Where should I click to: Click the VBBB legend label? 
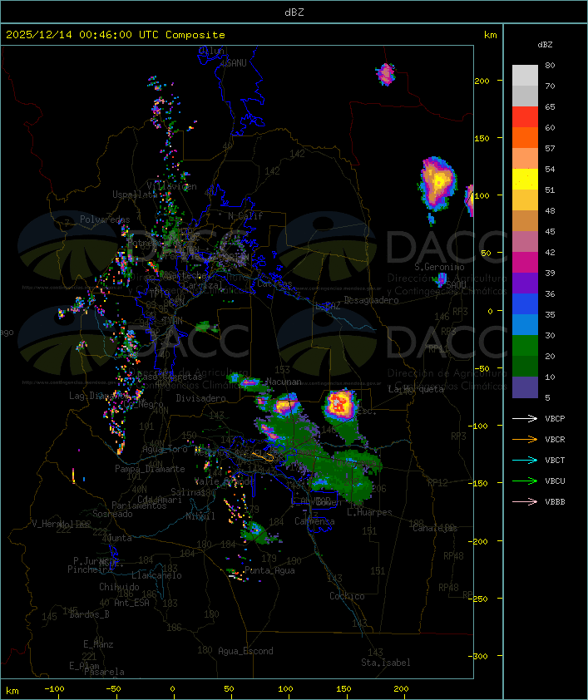(x=555, y=502)
